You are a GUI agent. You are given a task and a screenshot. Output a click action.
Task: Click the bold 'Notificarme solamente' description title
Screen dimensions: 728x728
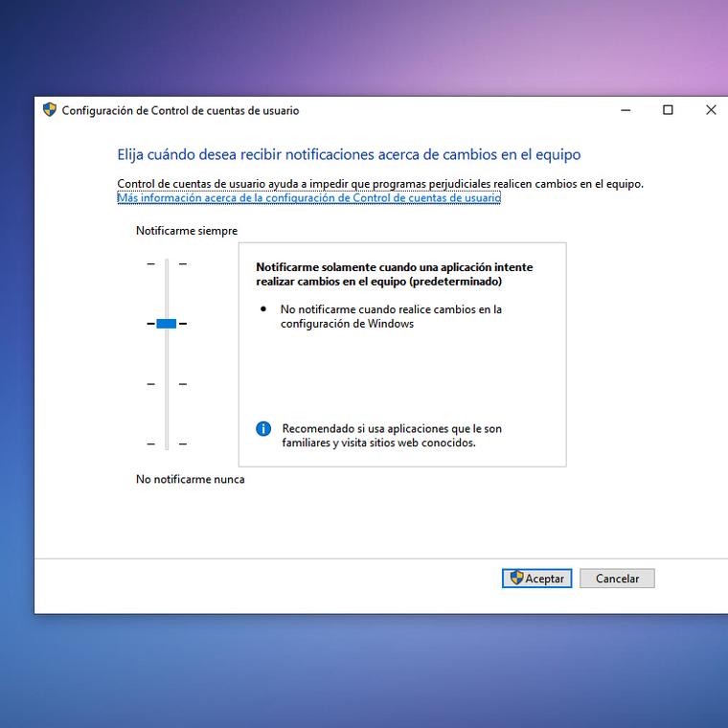[x=394, y=275]
